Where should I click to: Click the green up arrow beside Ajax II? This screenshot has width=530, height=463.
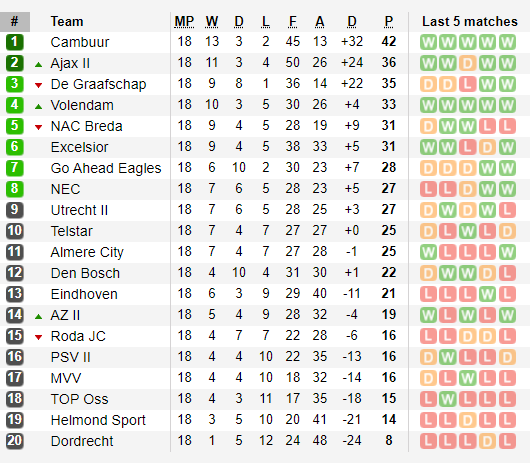[39, 64]
